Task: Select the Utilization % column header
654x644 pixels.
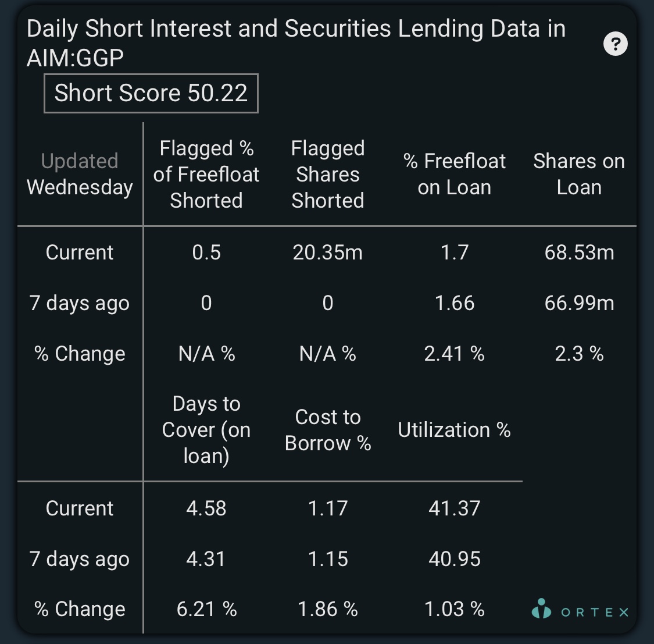Action: pyautogui.click(x=454, y=430)
